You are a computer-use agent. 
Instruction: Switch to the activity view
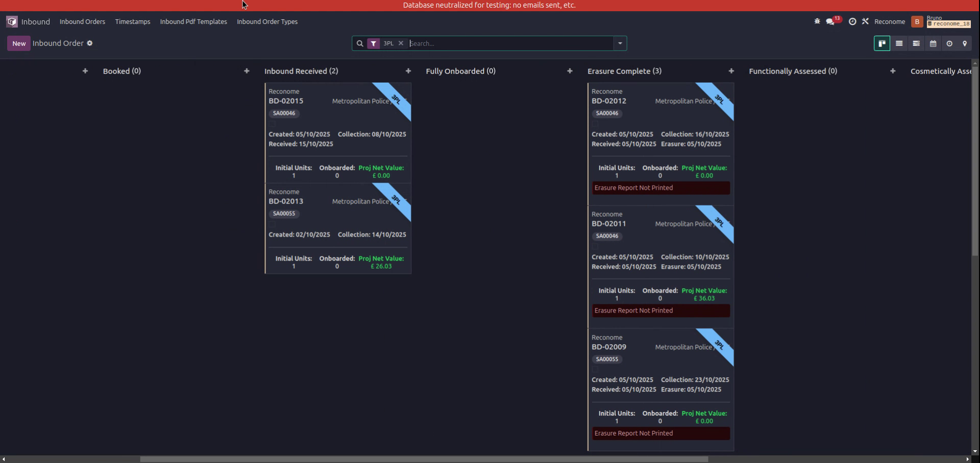click(949, 44)
